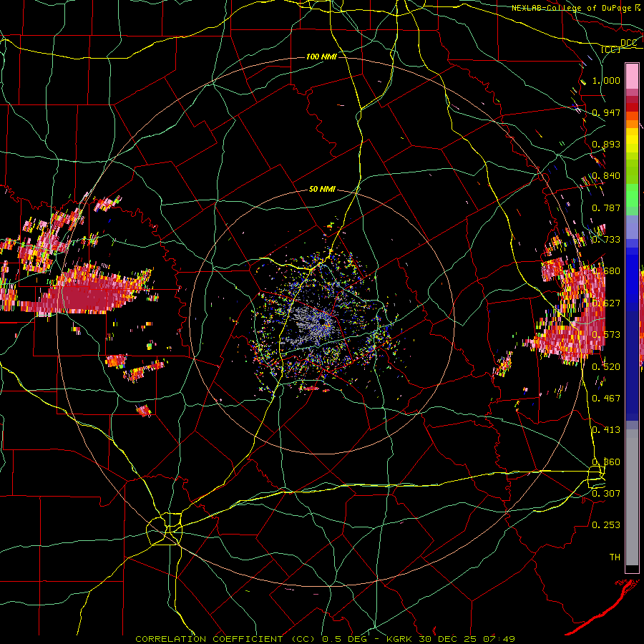This screenshot has width=644, height=644.
Task: Click the 30 DEC 25 date in the caption
Action: (x=447, y=639)
